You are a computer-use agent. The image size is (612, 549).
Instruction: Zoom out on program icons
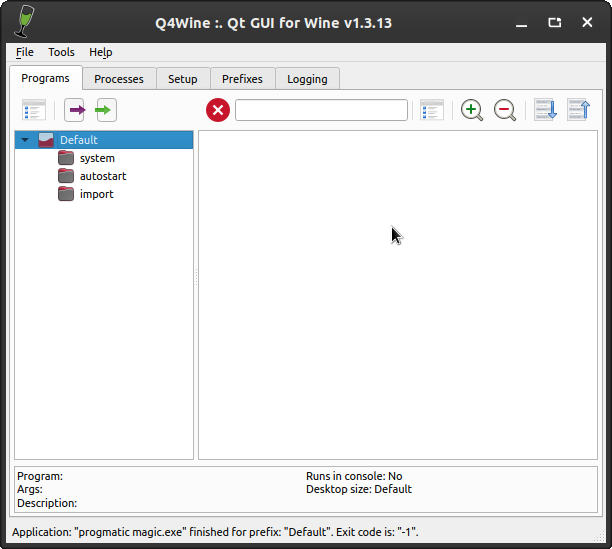click(x=505, y=110)
